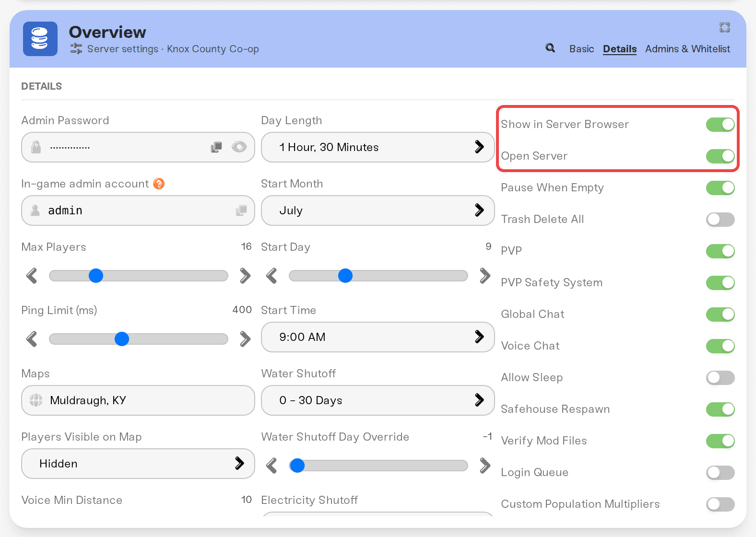Viewport: 756px width, 537px height.
Task: Open the search magnifier icon
Action: tap(550, 48)
